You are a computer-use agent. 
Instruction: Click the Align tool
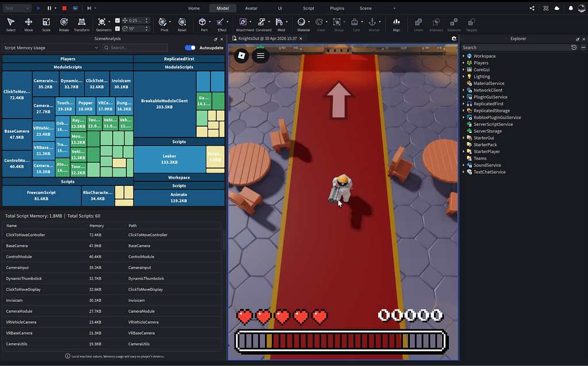(x=397, y=24)
